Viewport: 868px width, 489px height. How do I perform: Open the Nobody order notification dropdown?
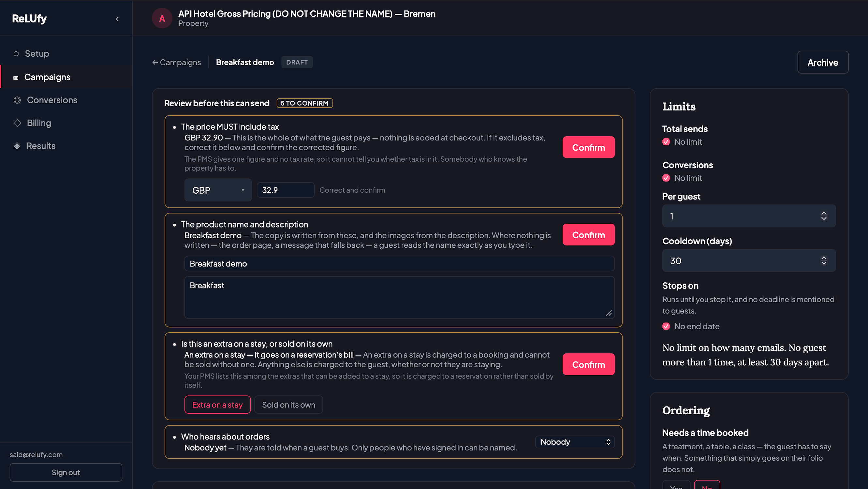pos(575,442)
